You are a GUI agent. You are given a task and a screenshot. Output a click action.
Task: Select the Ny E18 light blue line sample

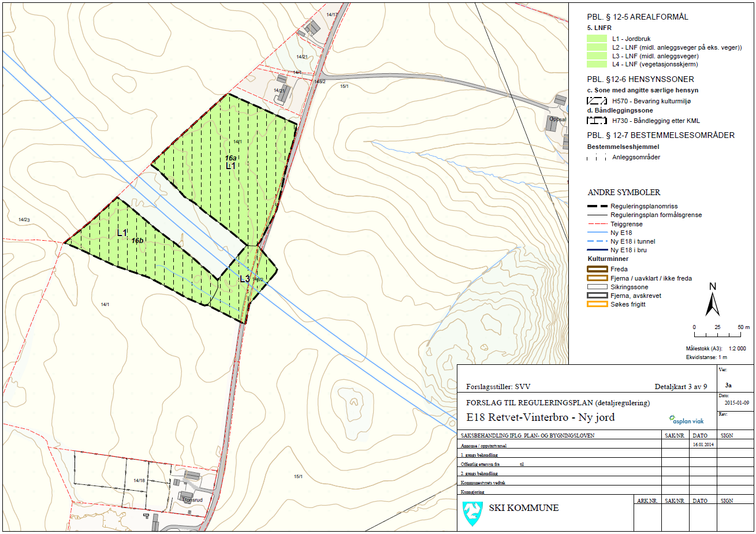point(597,233)
